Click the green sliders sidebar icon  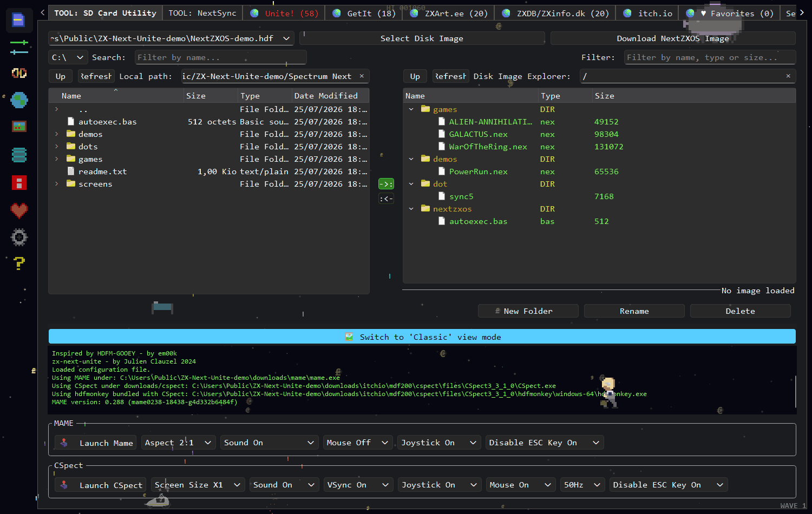tap(19, 47)
